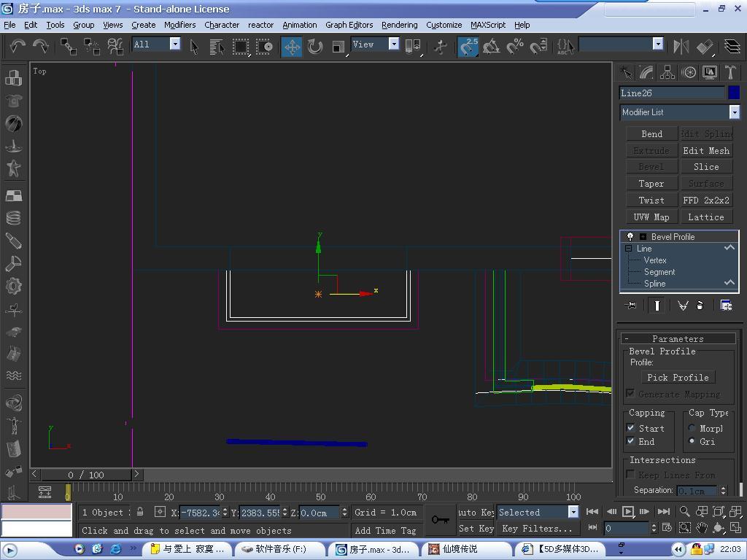Open the Graph Editors menu
Image resolution: width=747 pixels, height=560 pixels.
[x=349, y=25]
